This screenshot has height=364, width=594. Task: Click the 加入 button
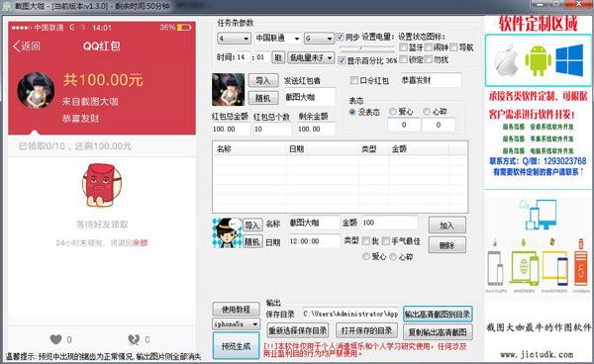coord(447,226)
